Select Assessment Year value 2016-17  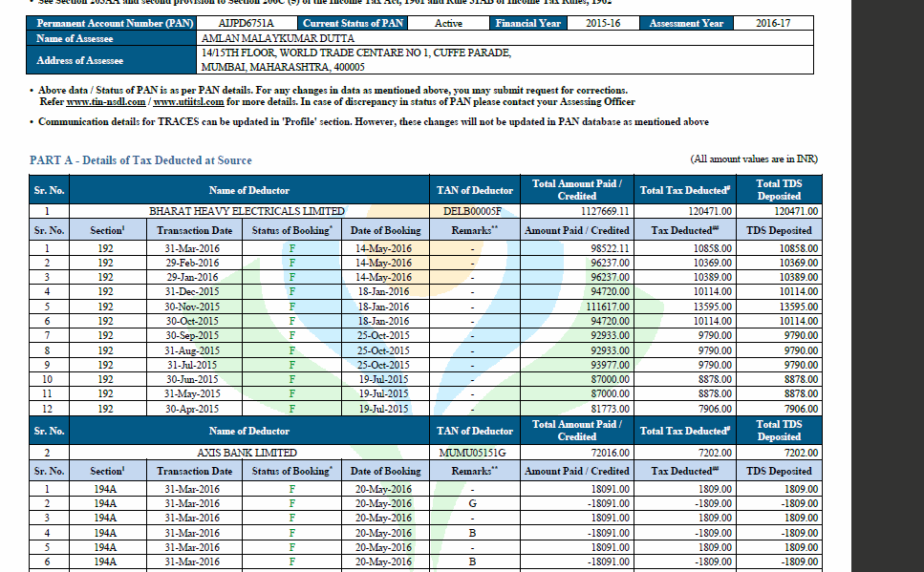coord(773,23)
